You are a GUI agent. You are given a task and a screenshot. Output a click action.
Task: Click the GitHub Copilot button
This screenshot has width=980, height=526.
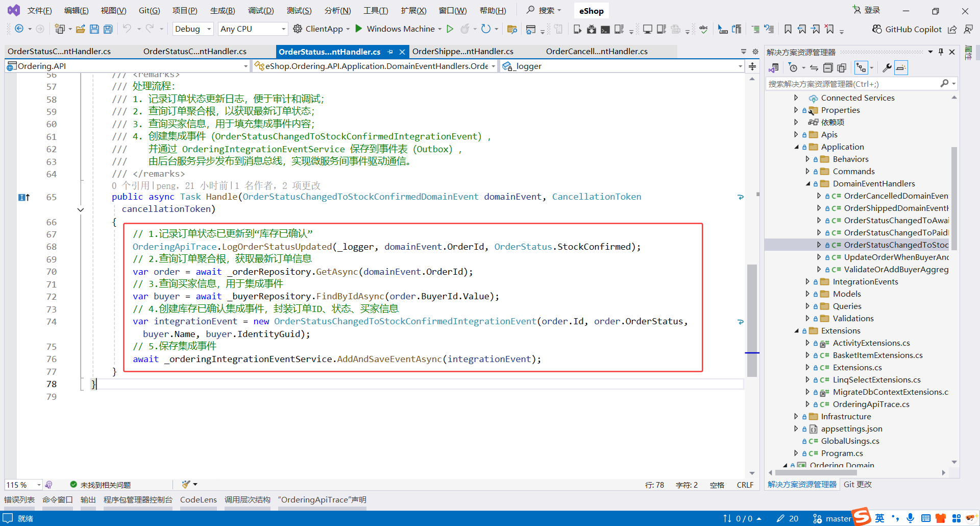click(x=906, y=29)
